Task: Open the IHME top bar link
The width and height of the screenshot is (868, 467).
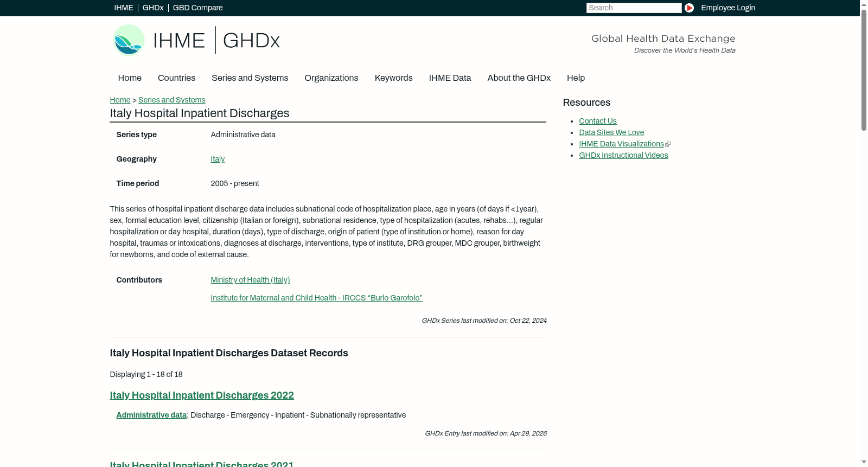Action: click(x=124, y=8)
